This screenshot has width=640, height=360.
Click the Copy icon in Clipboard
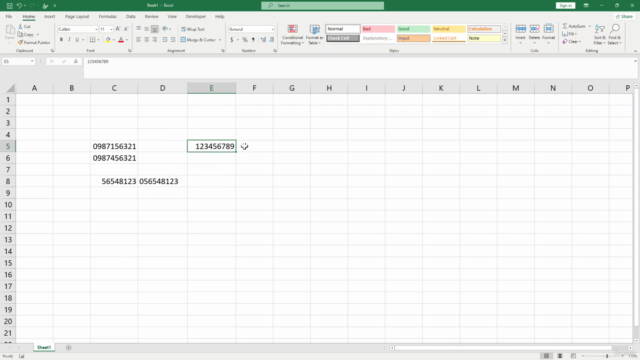(x=20, y=35)
